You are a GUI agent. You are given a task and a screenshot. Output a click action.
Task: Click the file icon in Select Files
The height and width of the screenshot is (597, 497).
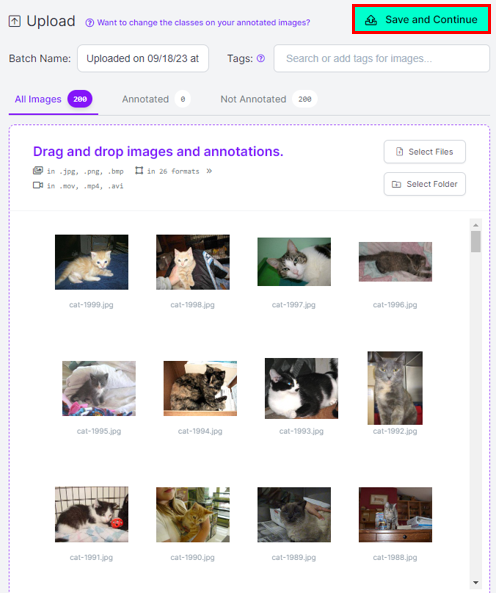pyautogui.click(x=399, y=152)
